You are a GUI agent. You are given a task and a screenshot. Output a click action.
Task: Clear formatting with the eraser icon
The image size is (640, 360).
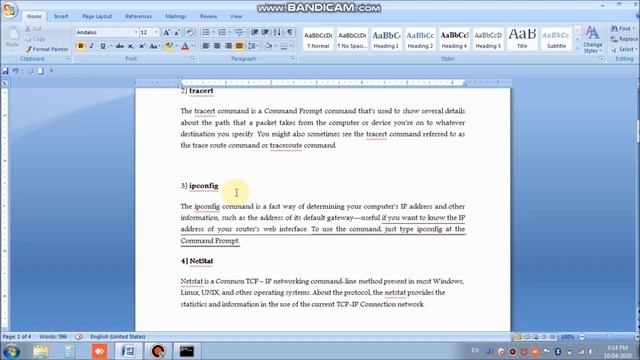click(189, 33)
